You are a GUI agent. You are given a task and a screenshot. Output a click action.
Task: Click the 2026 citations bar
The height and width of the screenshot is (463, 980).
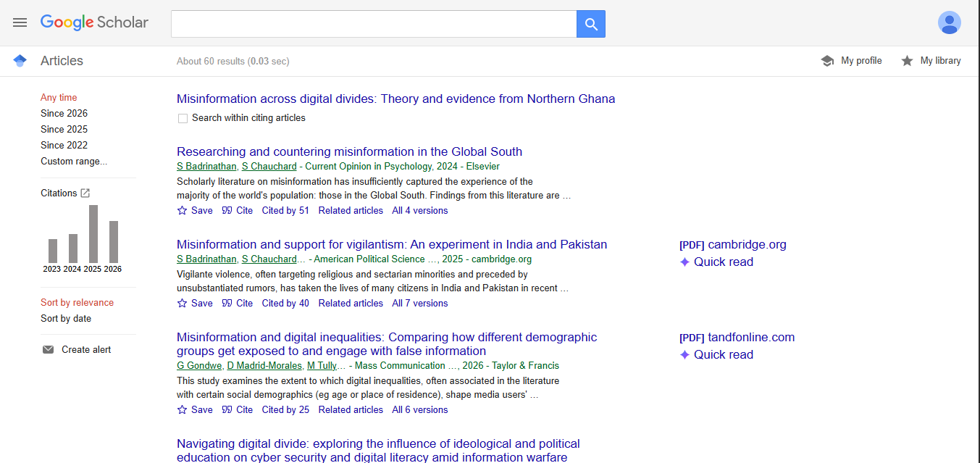114,241
